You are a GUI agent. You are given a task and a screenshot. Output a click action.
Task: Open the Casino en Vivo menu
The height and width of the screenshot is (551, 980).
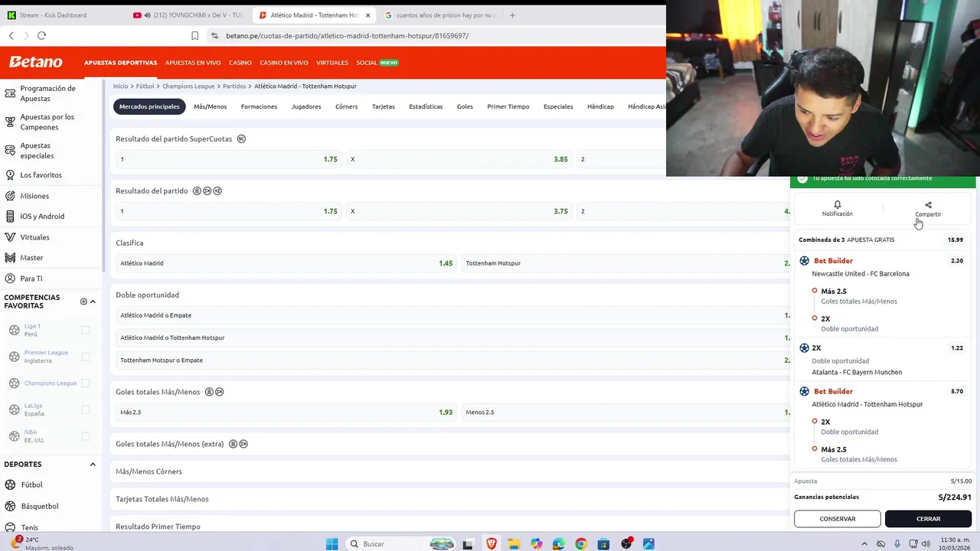(x=284, y=63)
